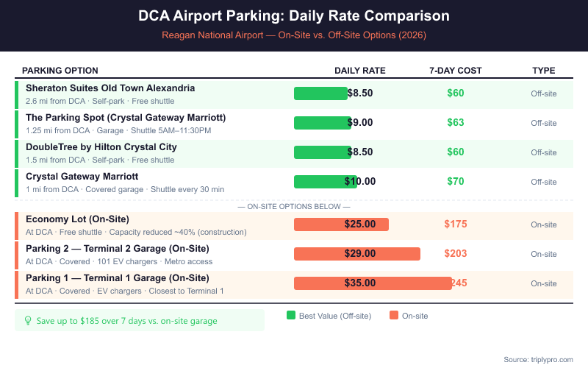Click the Sheraton Suites $8.50 rate bar
This screenshot has width=588, height=368.
coord(320,93)
